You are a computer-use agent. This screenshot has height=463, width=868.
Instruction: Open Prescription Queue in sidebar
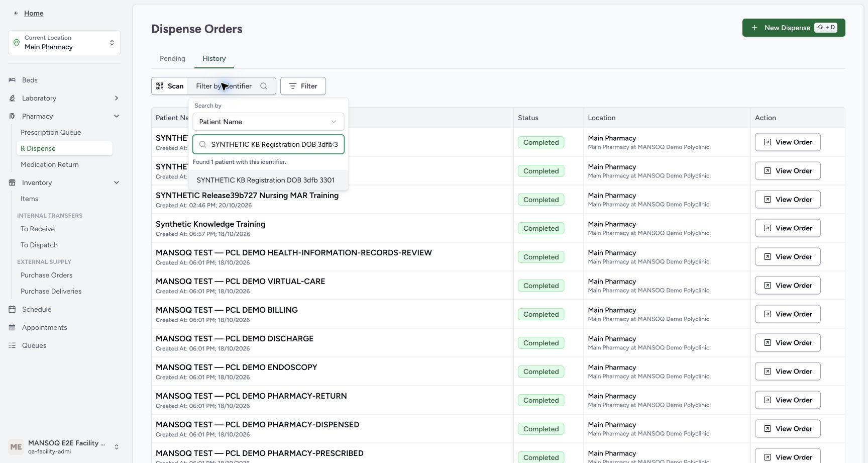[x=51, y=132]
